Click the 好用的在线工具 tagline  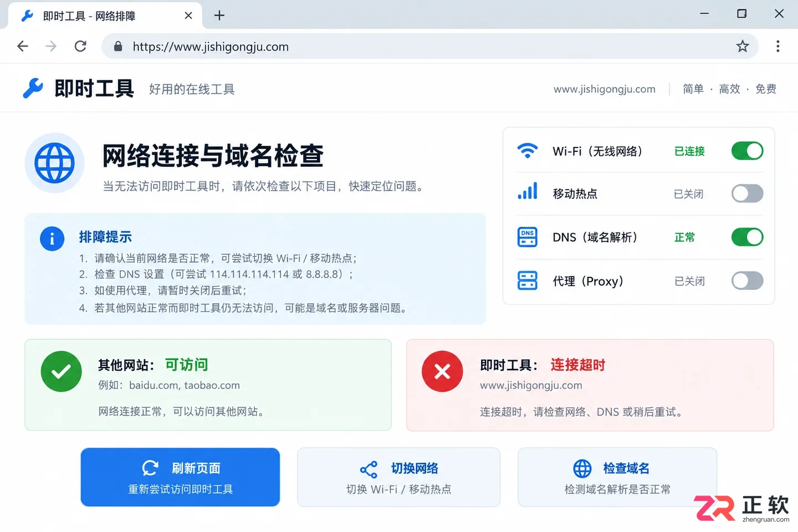[192, 89]
